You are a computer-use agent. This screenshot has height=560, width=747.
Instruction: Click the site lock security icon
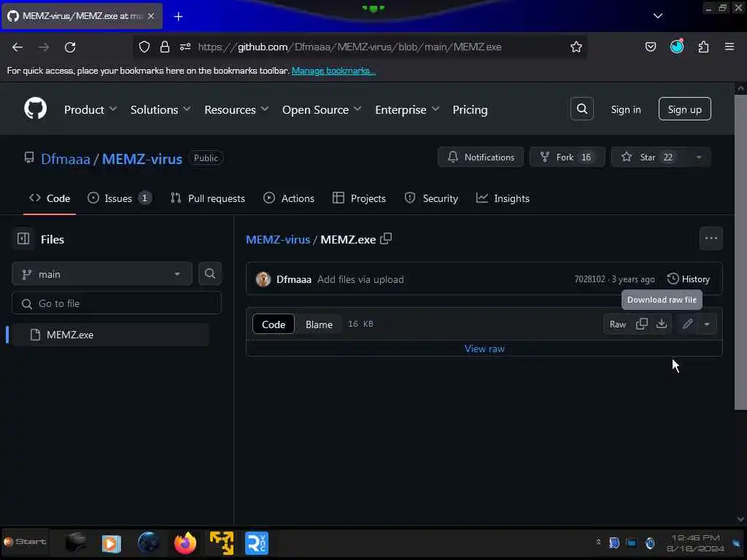coord(165,47)
